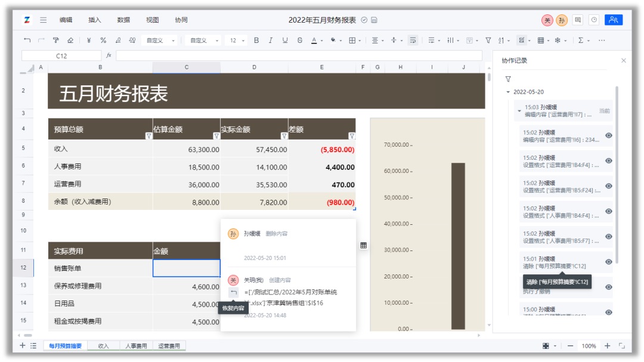Switch to the 运营费用 sheet tab
The width and height of the screenshot is (644, 362).
(x=169, y=346)
